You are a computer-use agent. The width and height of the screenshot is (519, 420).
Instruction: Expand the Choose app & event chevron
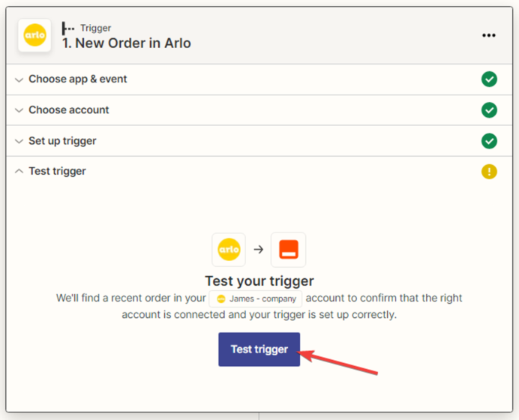point(19,79)
